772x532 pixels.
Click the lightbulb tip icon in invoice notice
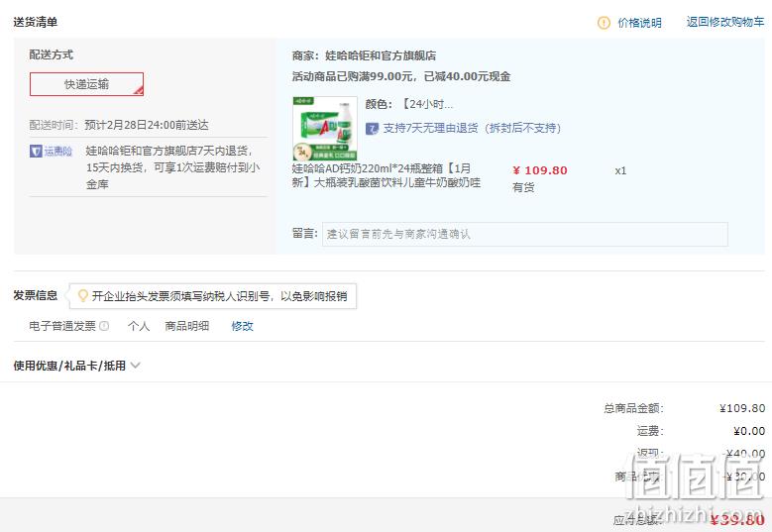tap(82, 296)
